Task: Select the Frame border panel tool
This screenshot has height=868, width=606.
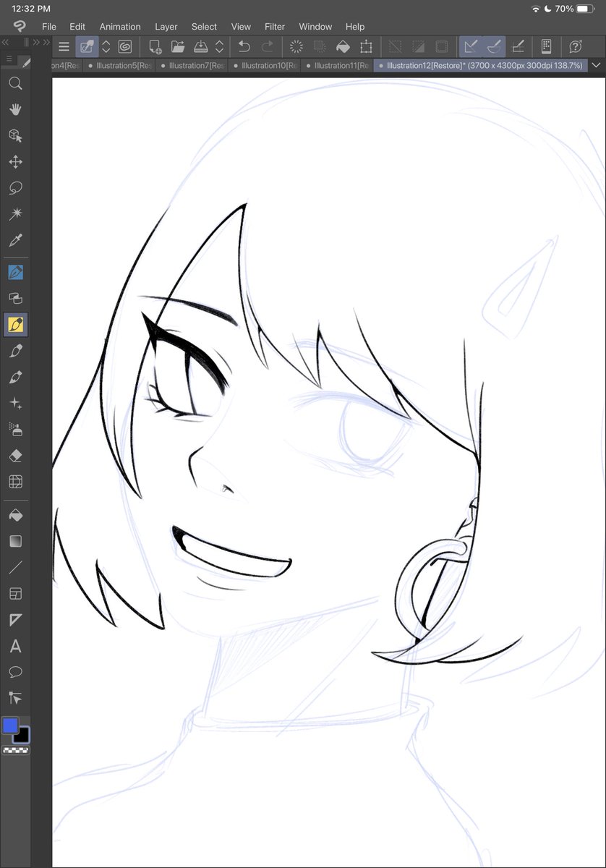Action: coord(15,594)
